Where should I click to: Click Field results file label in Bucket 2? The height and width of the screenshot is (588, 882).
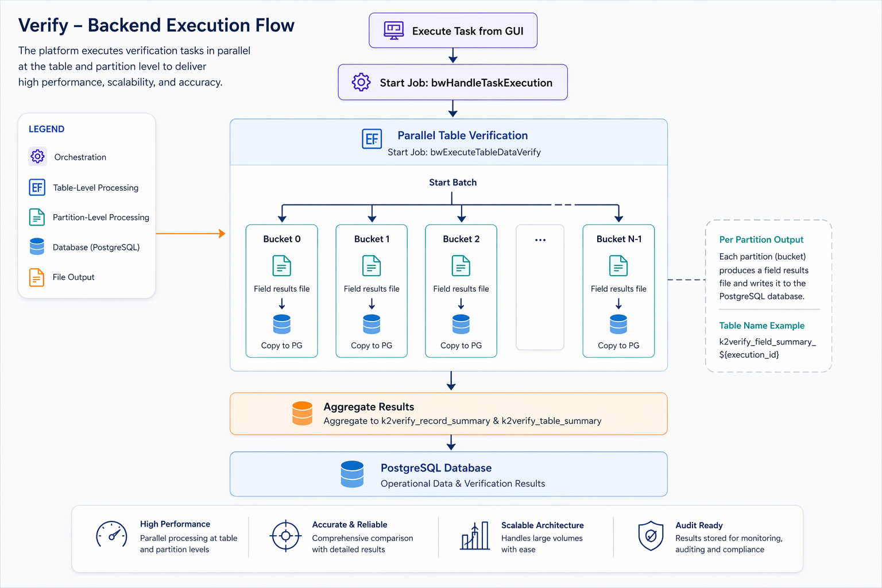461,289
